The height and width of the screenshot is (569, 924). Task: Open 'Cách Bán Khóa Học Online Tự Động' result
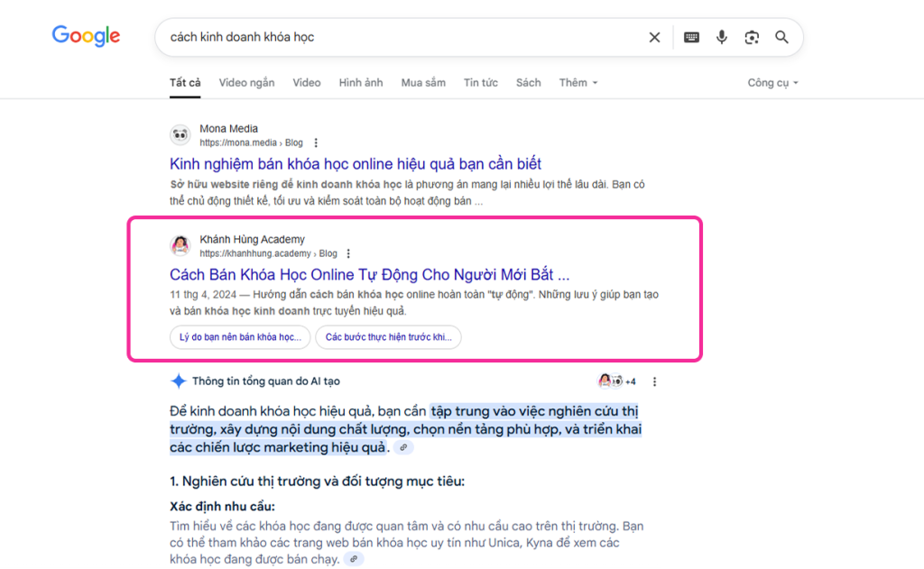pos(369,274)
